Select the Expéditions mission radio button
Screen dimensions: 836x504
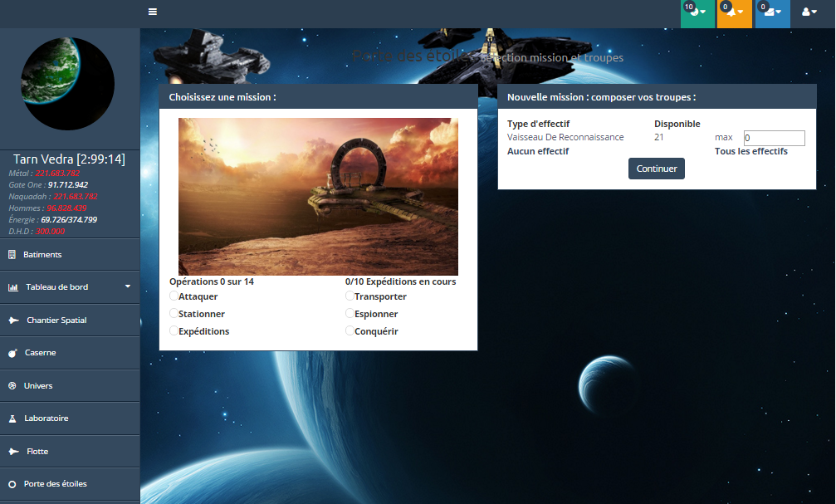(x=174, y=331)
